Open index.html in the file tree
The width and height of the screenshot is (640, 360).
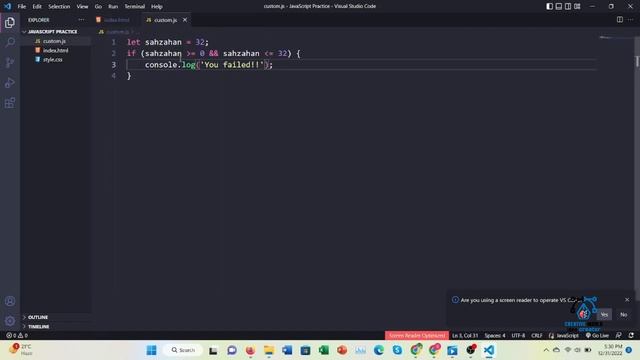coord(56,50)
